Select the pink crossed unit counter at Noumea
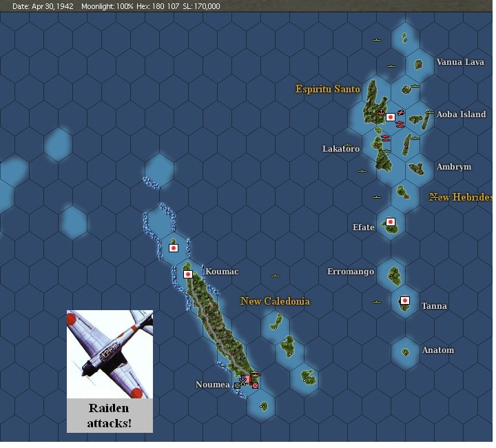496x448 pixels. pyautogui.click(x=256, y=385)
